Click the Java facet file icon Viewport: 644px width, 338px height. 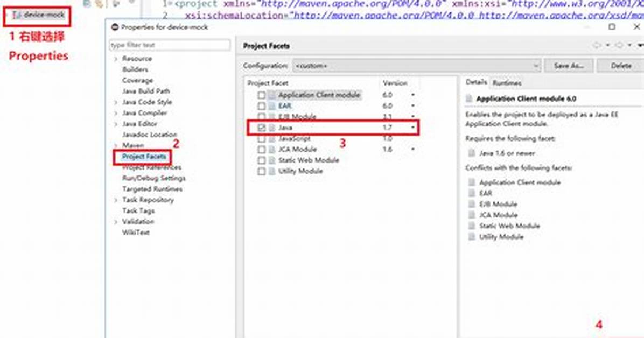click(272, 128)
